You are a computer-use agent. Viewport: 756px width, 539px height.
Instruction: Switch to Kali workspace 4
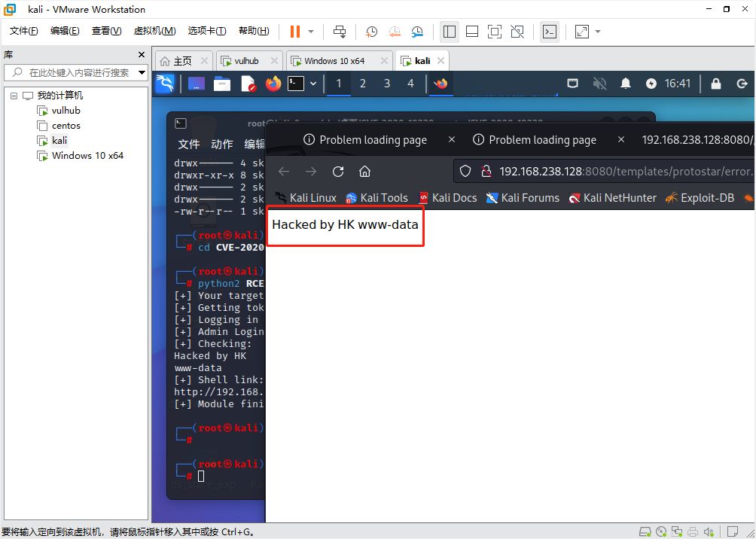410,84
